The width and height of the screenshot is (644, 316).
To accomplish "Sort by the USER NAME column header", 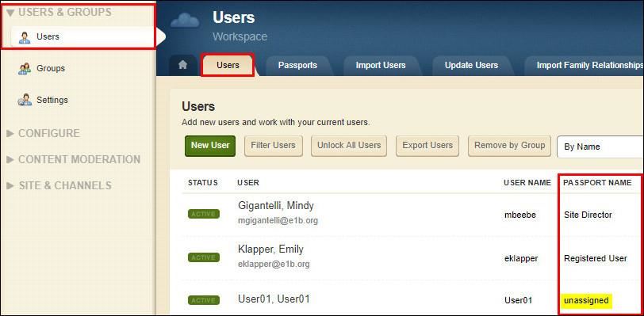I will tap(527, 183).
